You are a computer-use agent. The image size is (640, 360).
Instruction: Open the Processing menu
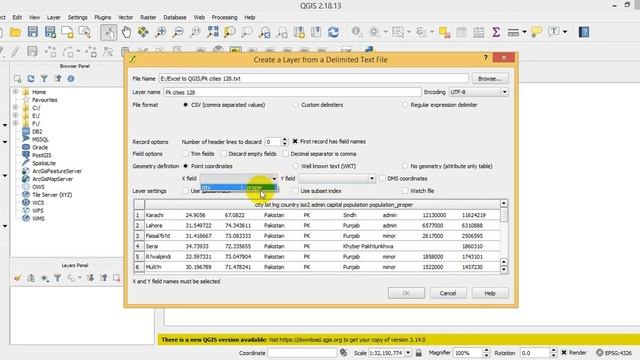(x=224, y=18)
